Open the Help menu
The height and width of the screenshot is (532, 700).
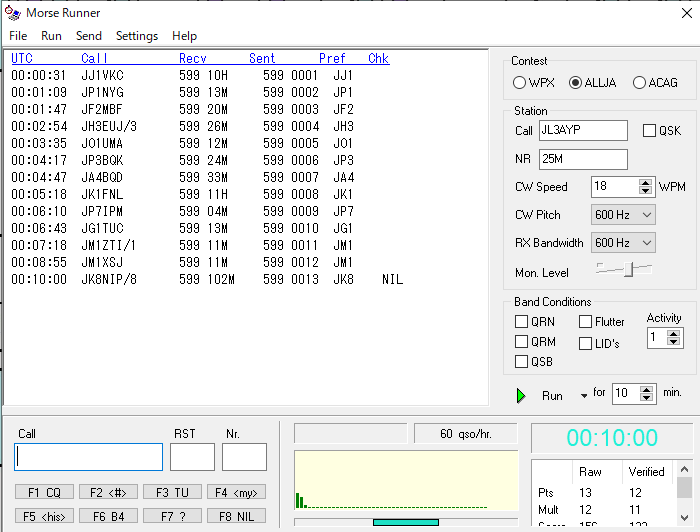[184, 36]
